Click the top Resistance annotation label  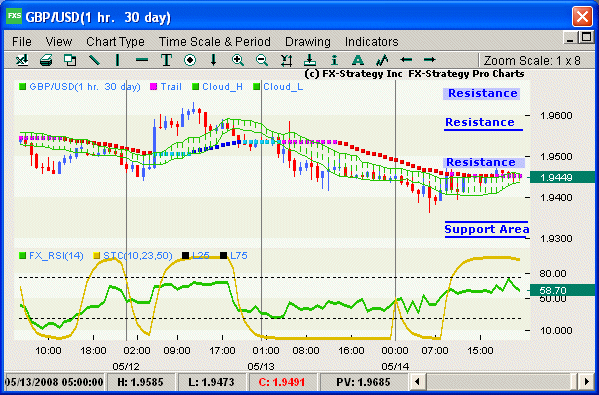click(482, 93)
